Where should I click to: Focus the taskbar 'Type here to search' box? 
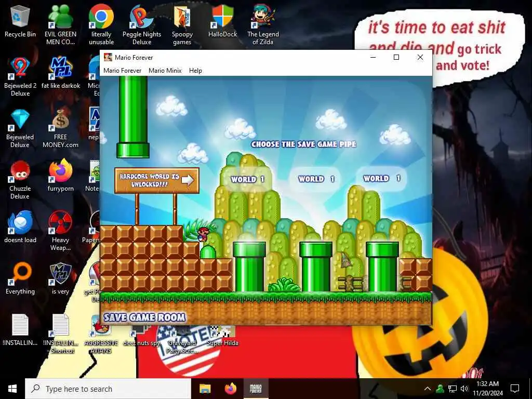pos(108,389)
